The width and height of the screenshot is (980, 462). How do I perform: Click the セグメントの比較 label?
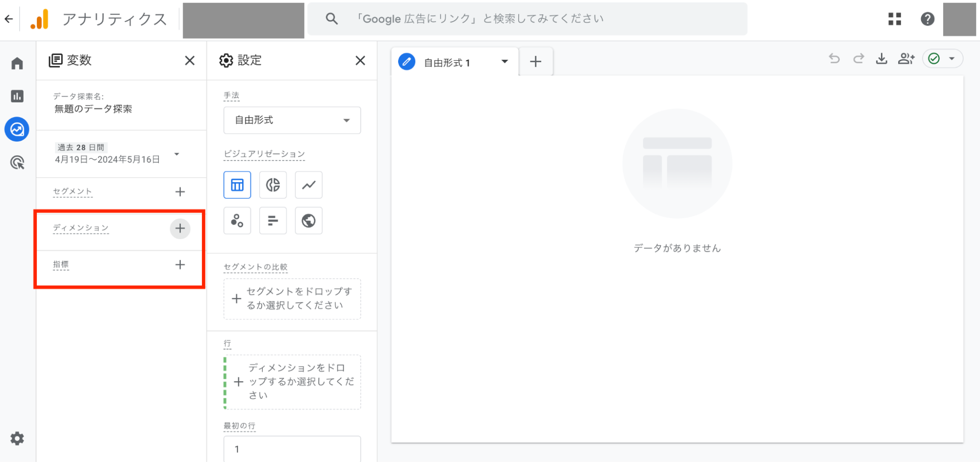pyautogui.click(x=255, y=267)
